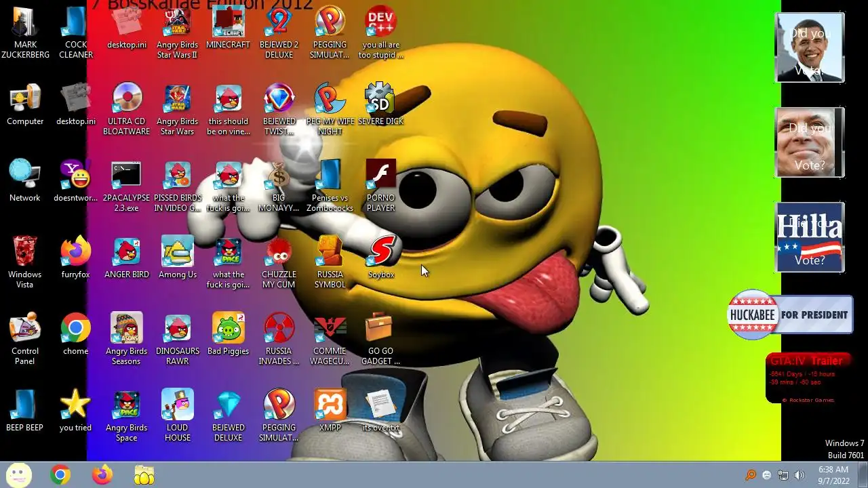Screen dimensions: 868x488
Task: Select the ANGER BIRD shortcut
Action: pyautogui.click(x=127, y=258)
